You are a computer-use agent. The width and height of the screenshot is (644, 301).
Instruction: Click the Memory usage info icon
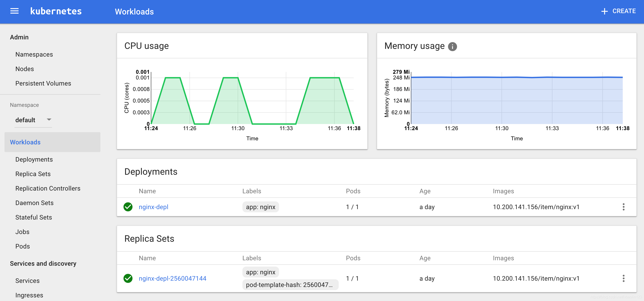click(x=452, y=47)
